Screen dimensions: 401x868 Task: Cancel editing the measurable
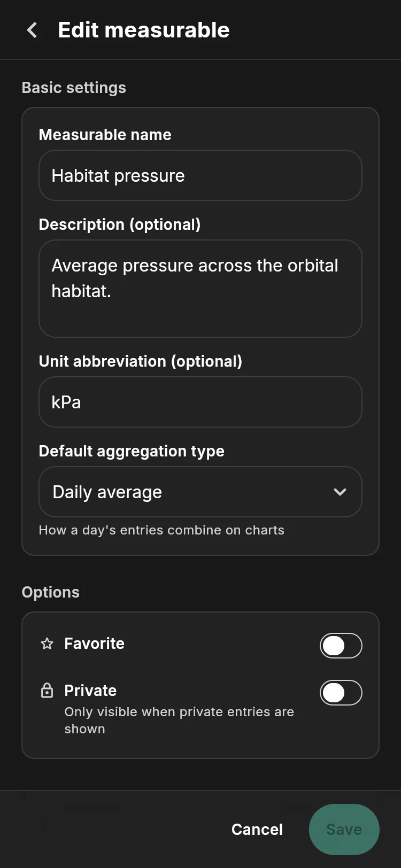pos(257,830)
